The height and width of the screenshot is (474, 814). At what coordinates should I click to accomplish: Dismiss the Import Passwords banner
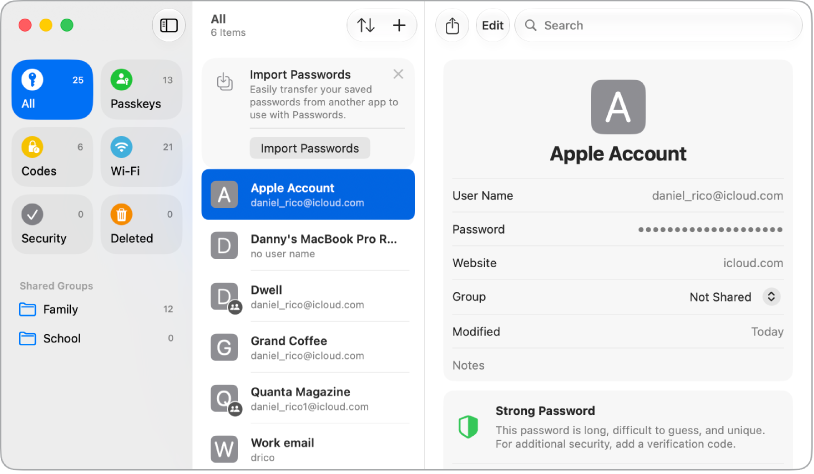398,74
